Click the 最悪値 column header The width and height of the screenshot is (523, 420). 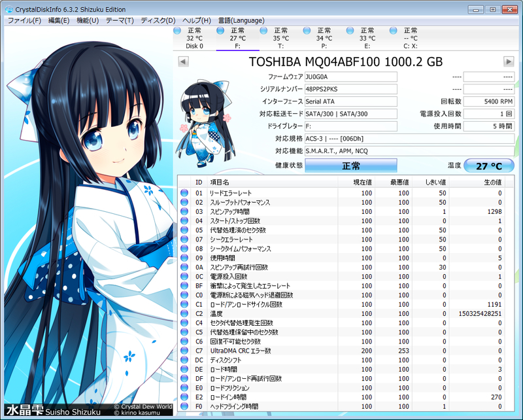click(394, 183)
